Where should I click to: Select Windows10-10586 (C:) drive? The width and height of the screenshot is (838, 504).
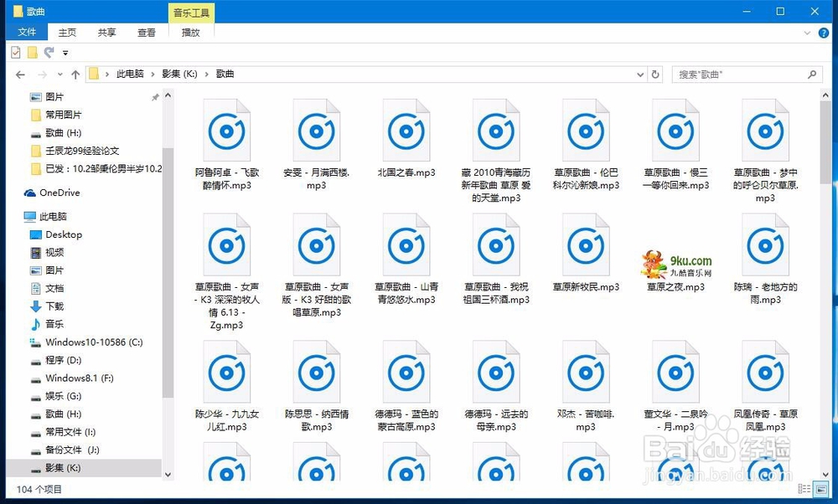[94, 342]
